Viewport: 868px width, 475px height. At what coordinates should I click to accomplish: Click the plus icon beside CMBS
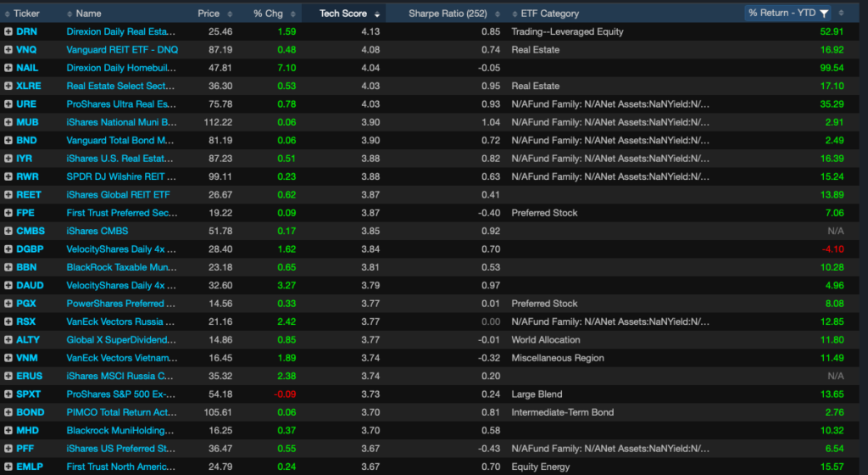8,231
